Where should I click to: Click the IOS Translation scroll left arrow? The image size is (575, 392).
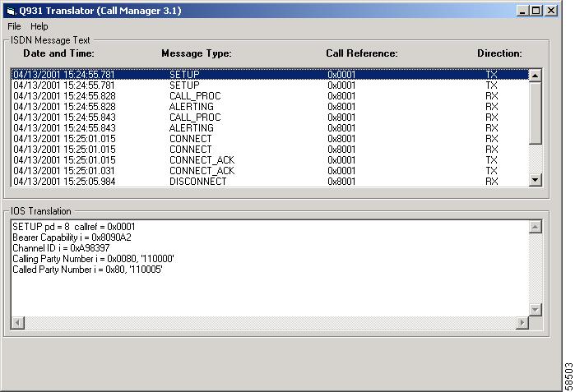click(x=18, y=323)
